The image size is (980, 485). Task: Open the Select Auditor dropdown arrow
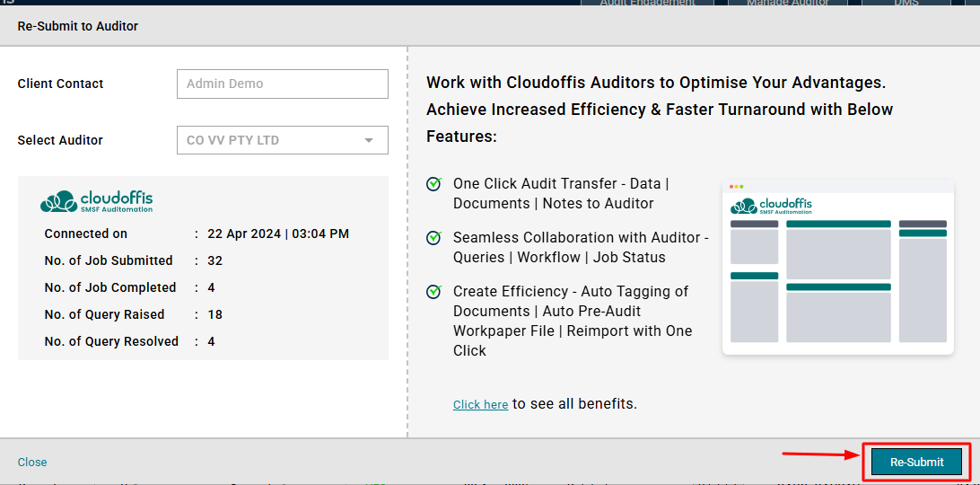[369, 141]
